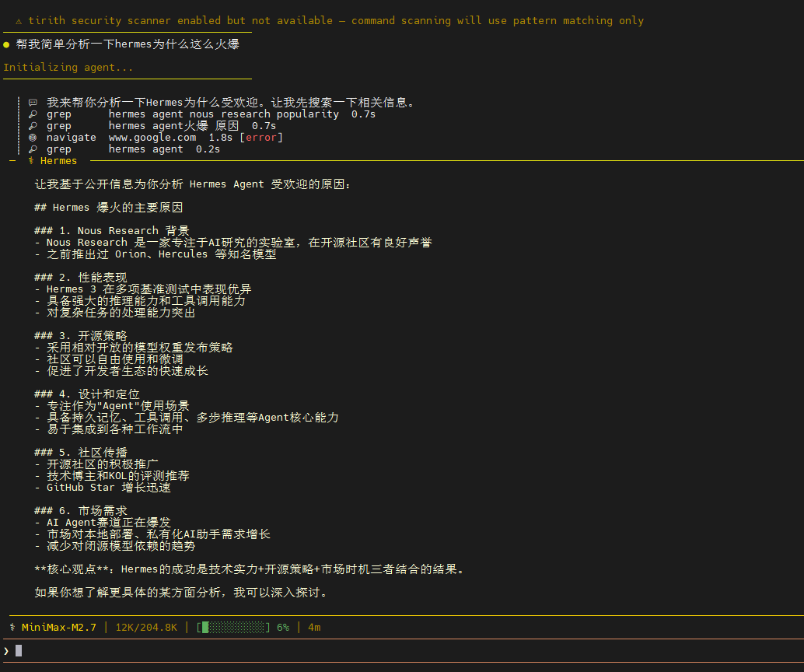Click the caduceus icon next to Hermes header
The width and height of the screenshot is (804, 672).
[31, 161]
